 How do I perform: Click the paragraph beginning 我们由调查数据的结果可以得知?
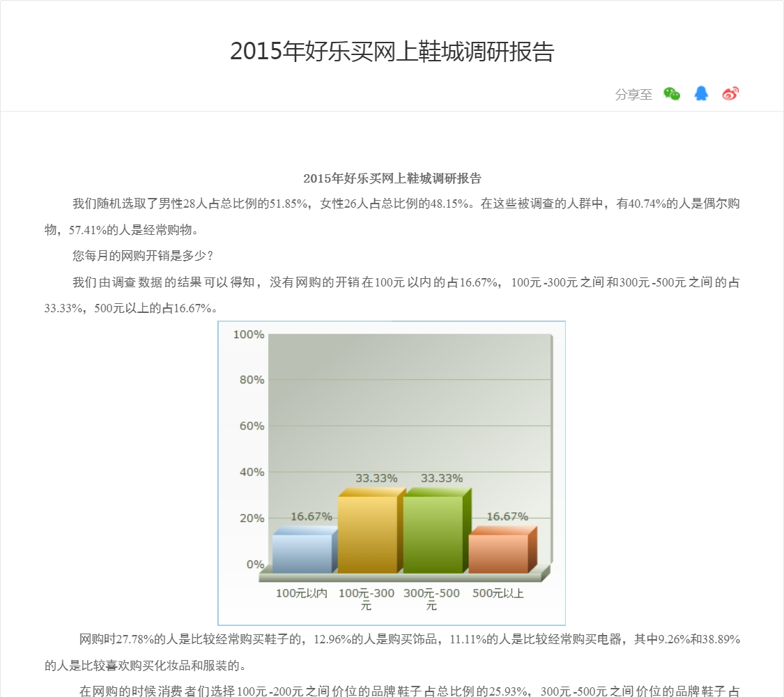coord(392,295)
